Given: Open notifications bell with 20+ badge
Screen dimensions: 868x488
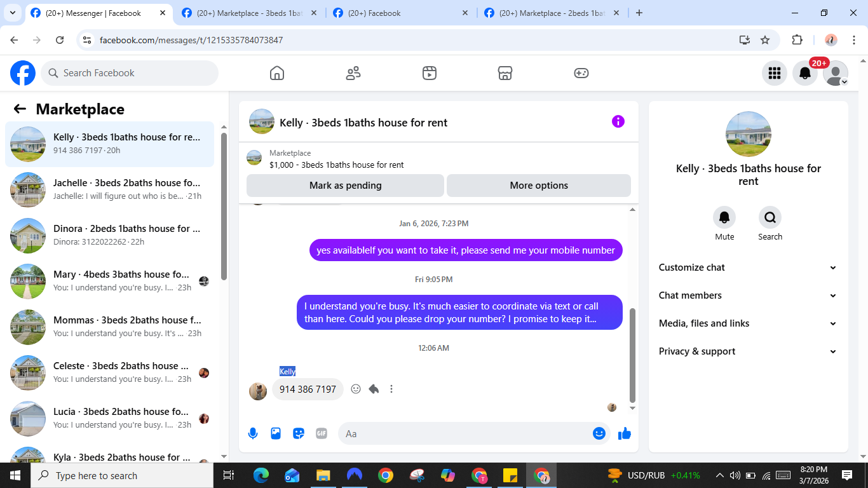Looking at the screenshot, I should (805, 73).
